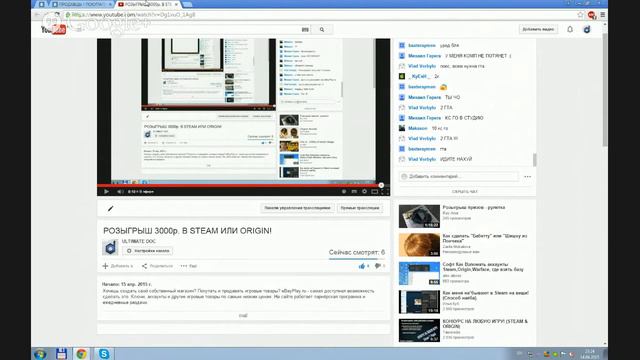Mute the video with speaker icon
Viewport: 640px width, 360px height.
(119, 191)
